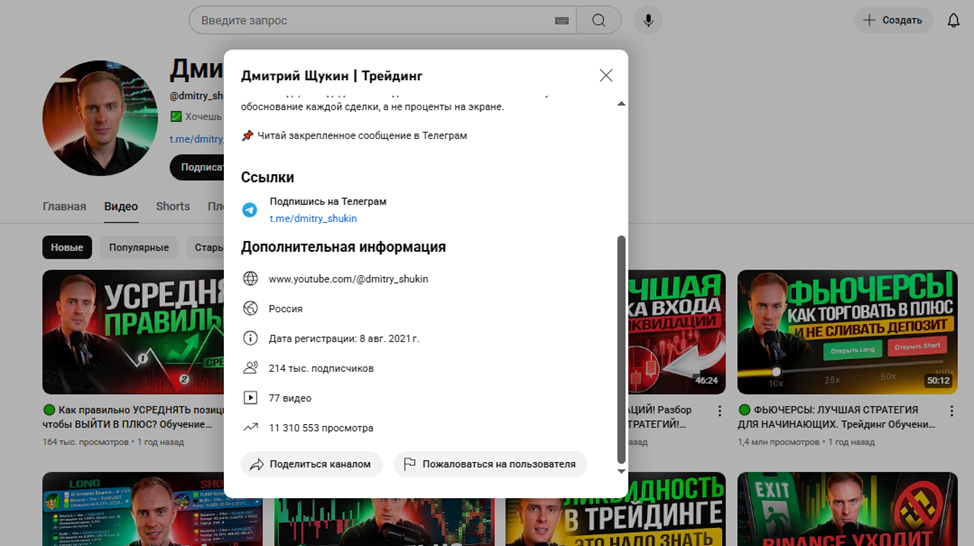The height and width of the screenshot is (546, 974).
Task: Click the 11 310 553 просмотра text
Action: (x=321, y=428)
